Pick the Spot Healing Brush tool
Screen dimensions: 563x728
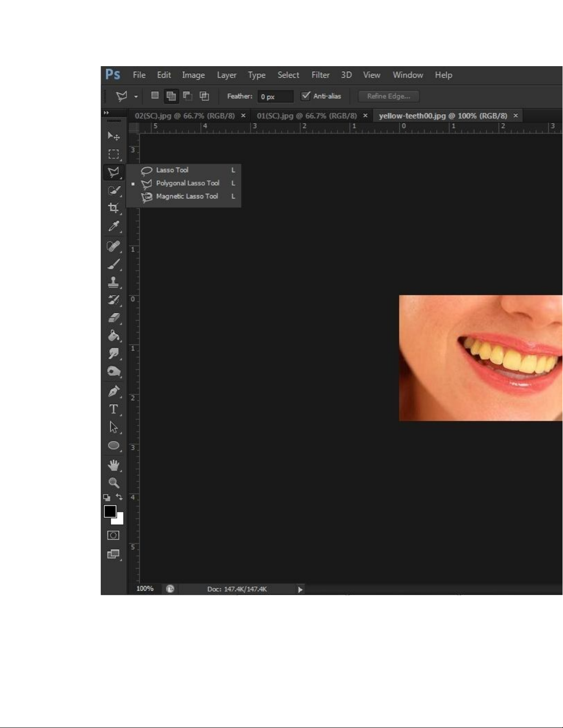tap(114, 246)
